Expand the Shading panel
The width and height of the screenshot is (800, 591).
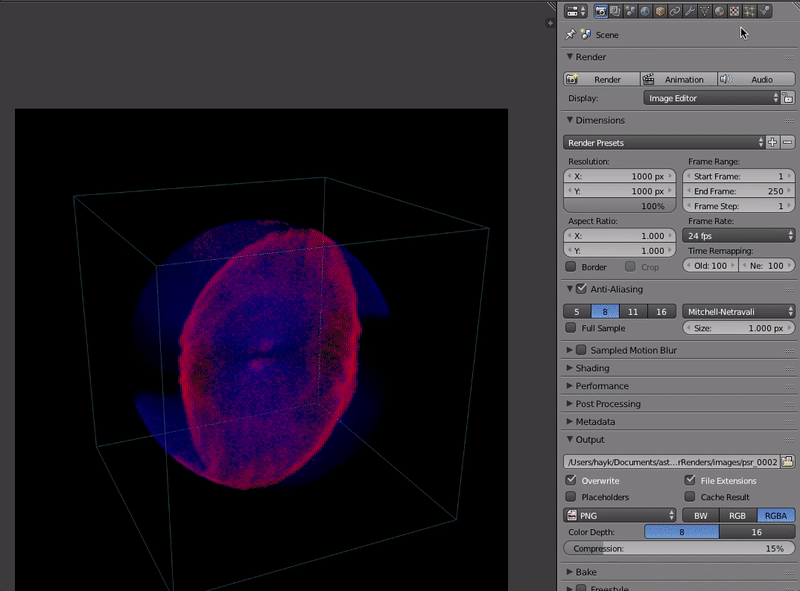point(570,368)
